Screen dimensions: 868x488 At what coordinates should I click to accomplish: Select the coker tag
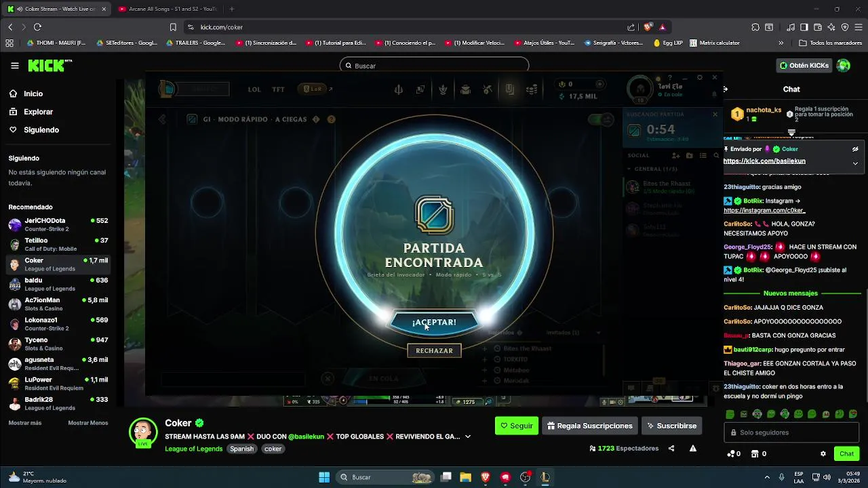(x=273, y=449)
